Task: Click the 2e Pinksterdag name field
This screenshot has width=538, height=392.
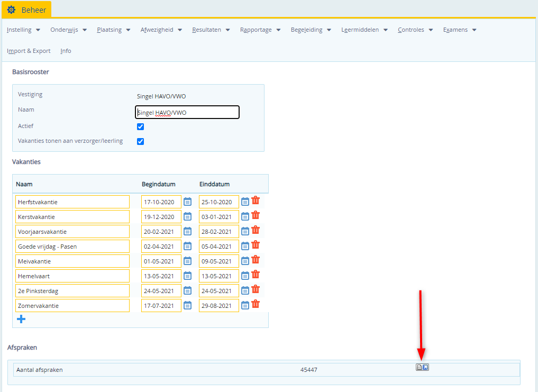Action: point(72,290)
